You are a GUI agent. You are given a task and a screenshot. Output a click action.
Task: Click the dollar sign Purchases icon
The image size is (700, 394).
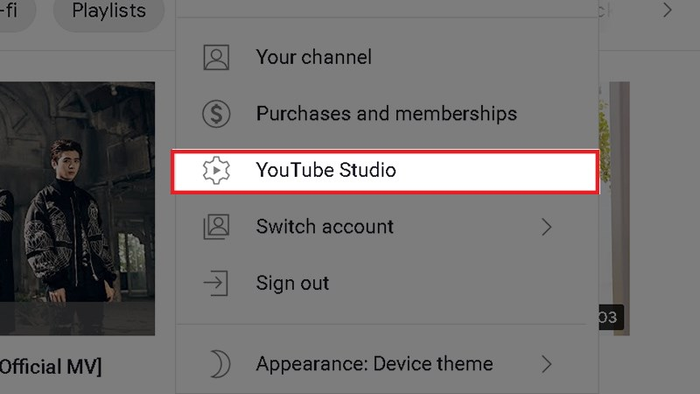217,114
